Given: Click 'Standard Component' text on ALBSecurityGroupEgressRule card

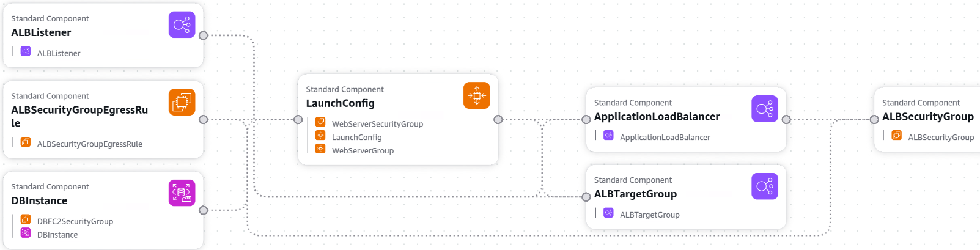Looking at the screenshot, I should pyautogui.click(x=50, y=97).
